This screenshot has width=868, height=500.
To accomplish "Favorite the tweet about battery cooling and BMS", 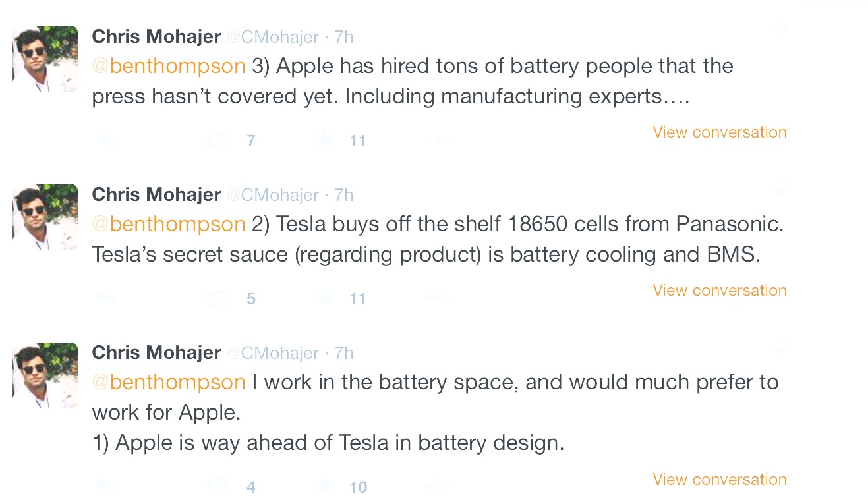I will (x=324, y=298).
